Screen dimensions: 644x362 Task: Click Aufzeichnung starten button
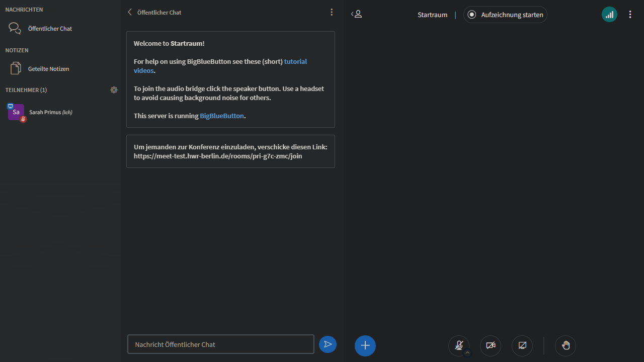coord(505,15)
